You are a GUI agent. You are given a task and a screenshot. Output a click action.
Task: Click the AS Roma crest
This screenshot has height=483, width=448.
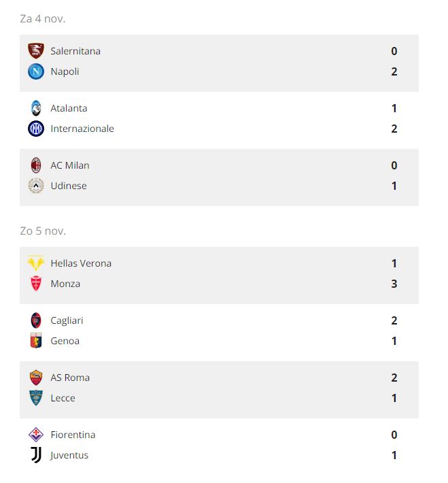click(x=35, y=378)
